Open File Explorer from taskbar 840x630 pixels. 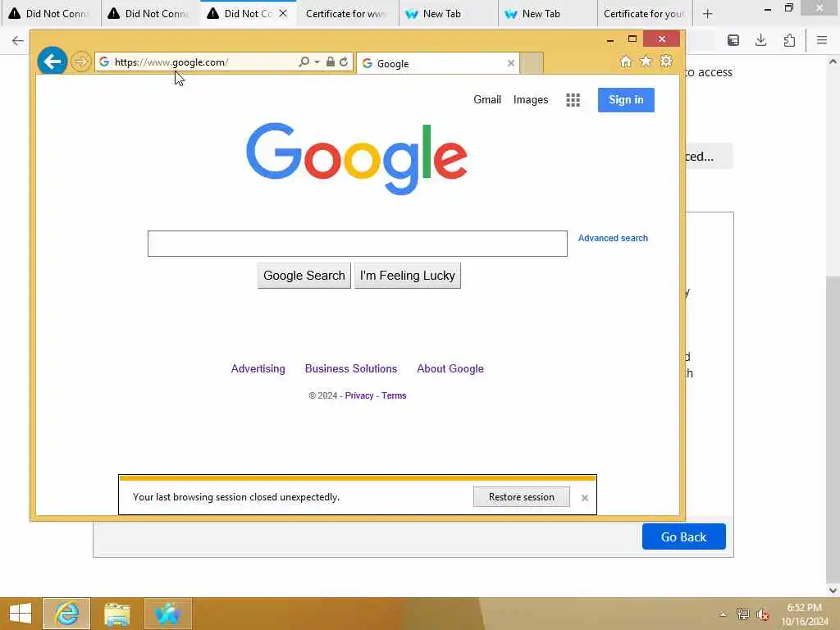117,614
